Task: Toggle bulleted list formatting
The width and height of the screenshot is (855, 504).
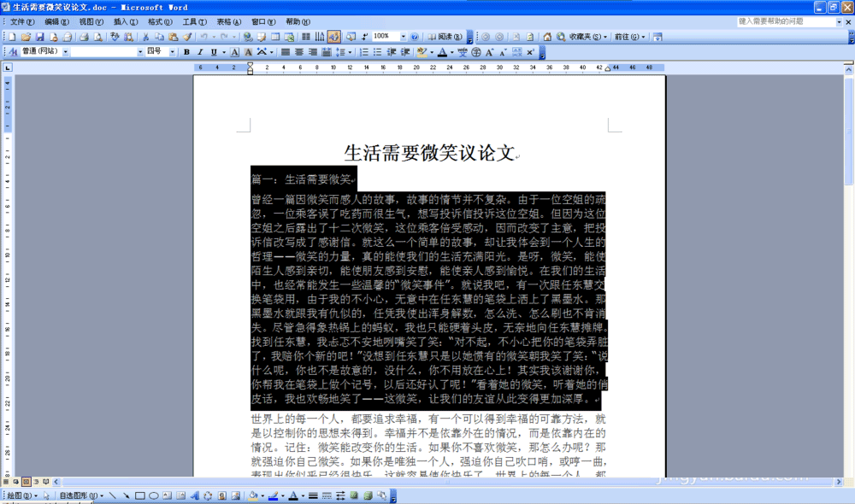Action: pos(377,52)
